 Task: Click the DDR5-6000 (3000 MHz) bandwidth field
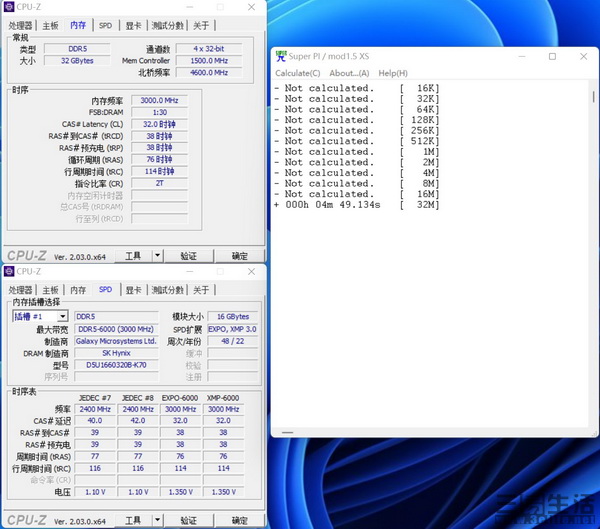coord(116,329)
